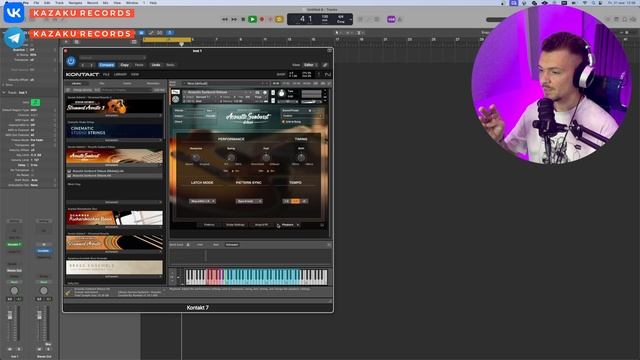640x360 pixels.
Task: Click the Logic Rewind transport button
Action: coord(224,19)
